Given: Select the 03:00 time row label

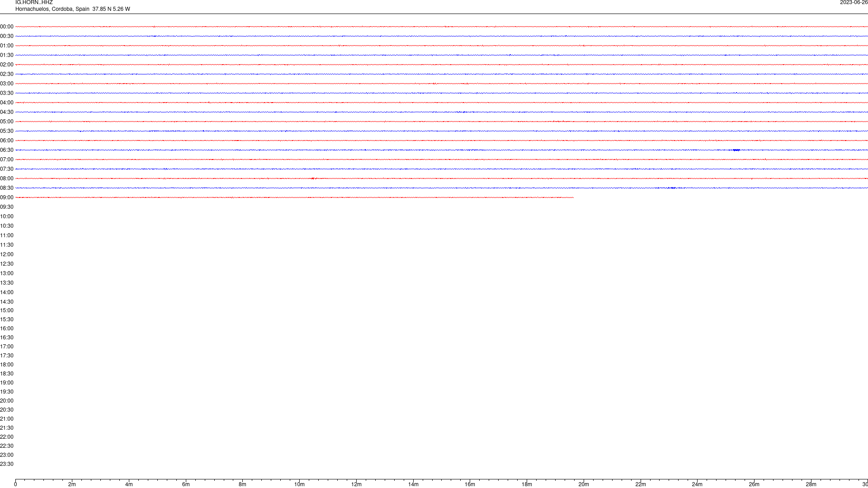Looking at the screenshot, I should [7, 84].
